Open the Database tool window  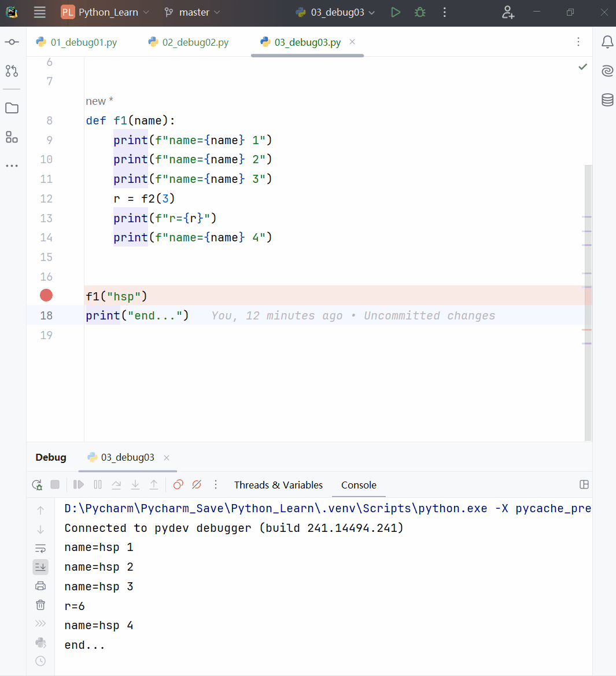[607, 100]
